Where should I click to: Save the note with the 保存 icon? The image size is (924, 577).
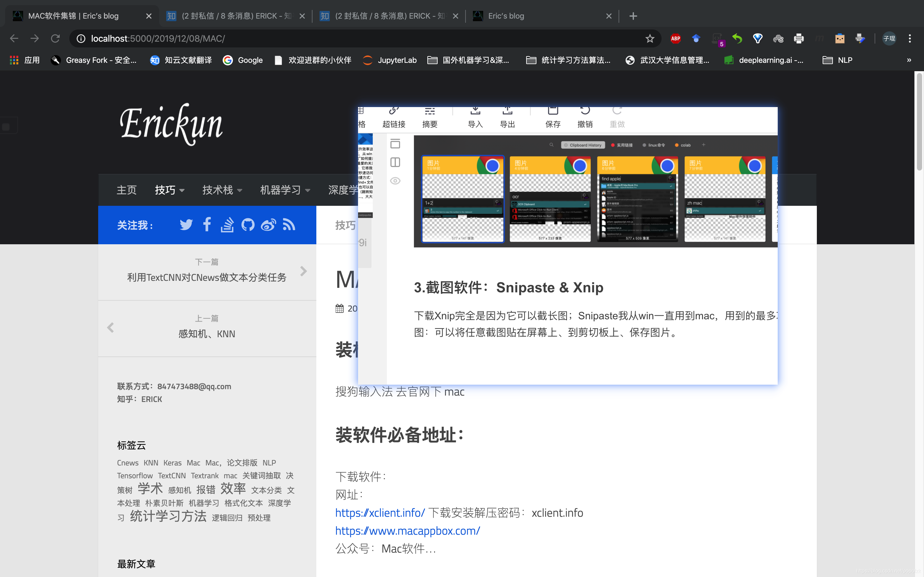tap(553, 116)
